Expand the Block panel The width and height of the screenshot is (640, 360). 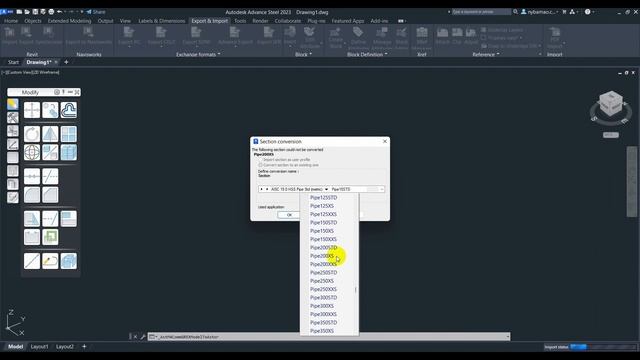pos(303,54)
